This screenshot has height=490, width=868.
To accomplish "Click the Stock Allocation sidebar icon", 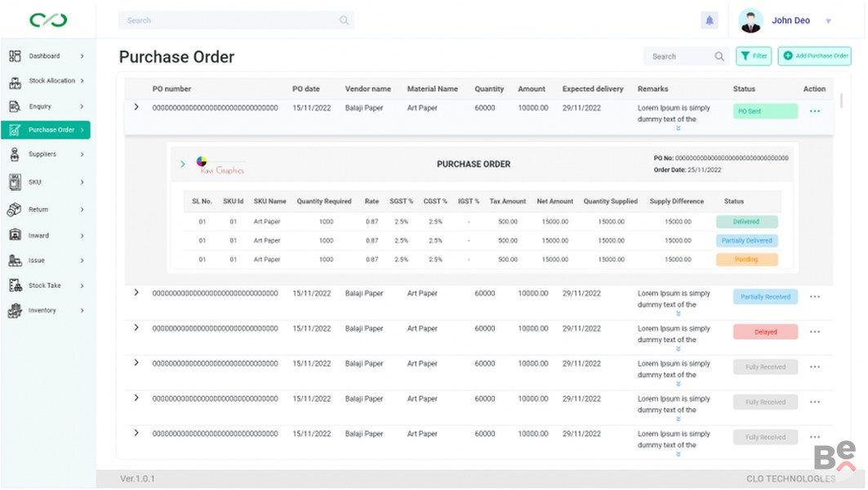I will coord(15,82).
